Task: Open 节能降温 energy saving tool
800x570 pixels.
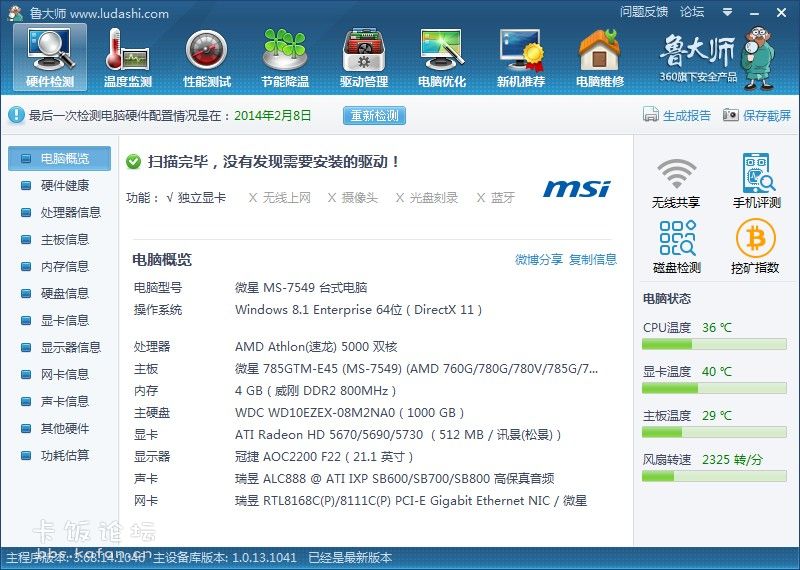Action: 285,58
